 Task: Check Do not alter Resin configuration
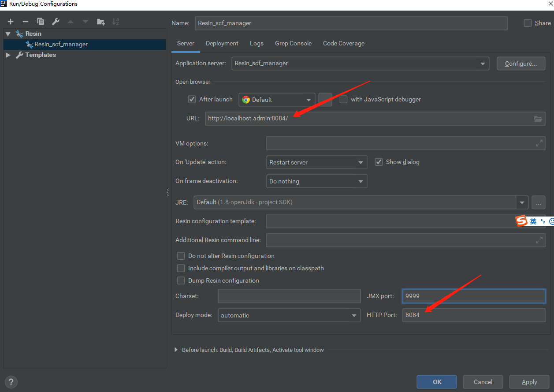click(x=181, y=256)
